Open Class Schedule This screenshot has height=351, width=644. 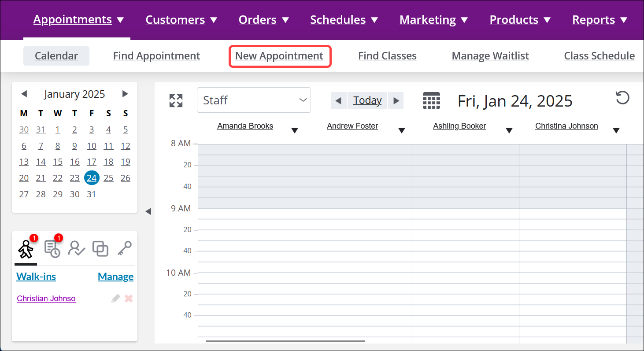(599, 56)
